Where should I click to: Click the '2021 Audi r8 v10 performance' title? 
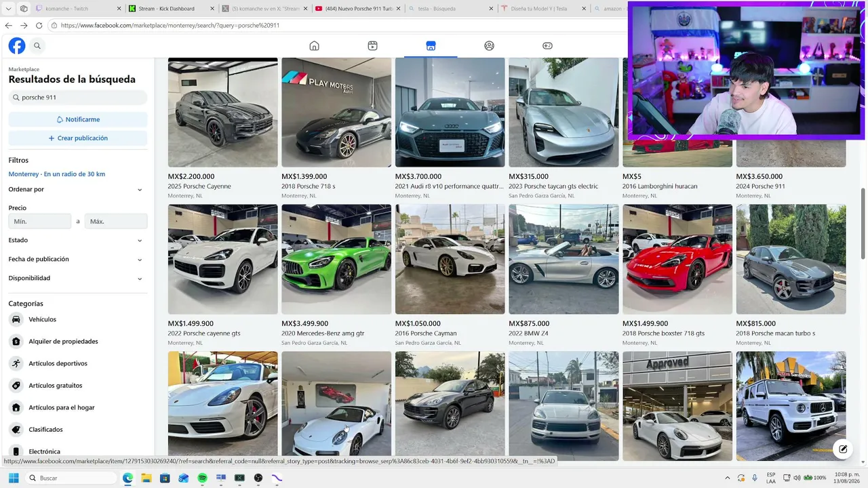click(x=450, y=186)
